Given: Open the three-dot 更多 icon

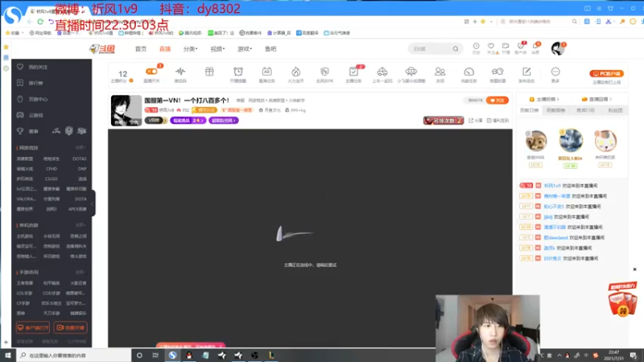Looking at the screenshot, I should [555, 72].
